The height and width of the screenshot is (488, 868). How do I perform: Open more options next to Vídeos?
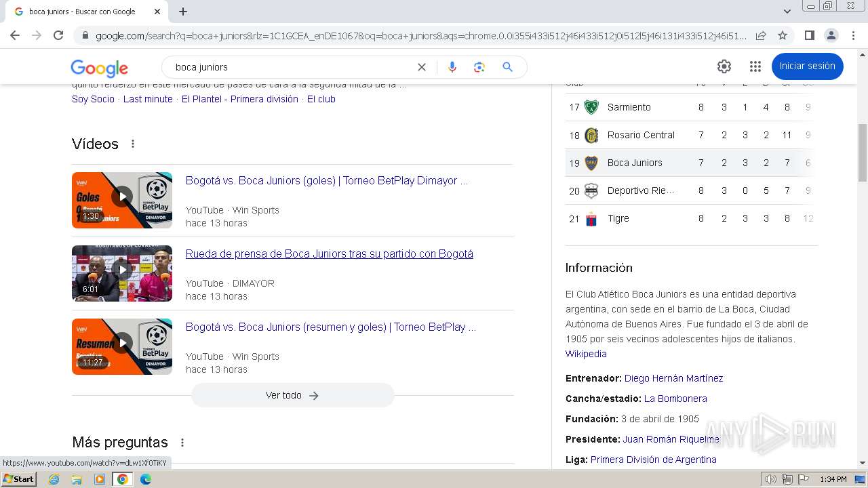tap(133, 144)
